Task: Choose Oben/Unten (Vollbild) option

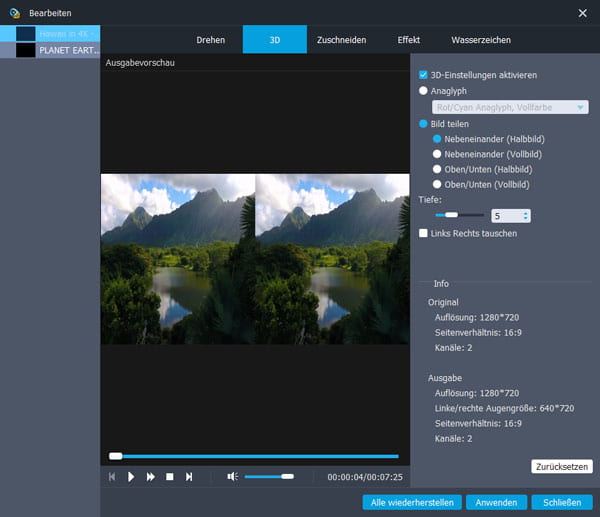Action: tap(437, 185)
